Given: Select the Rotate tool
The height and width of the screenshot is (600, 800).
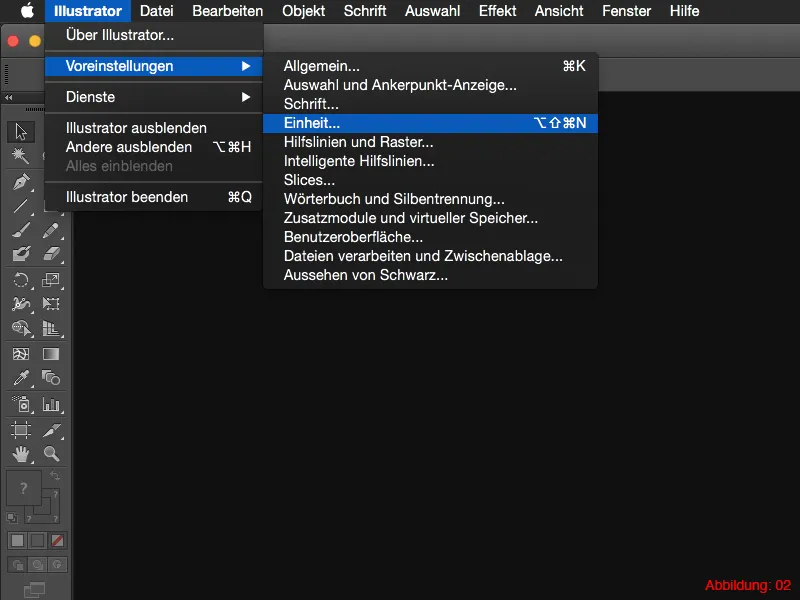Looking at the screenshot, I should pyautogui.click(x=21, y=280).
